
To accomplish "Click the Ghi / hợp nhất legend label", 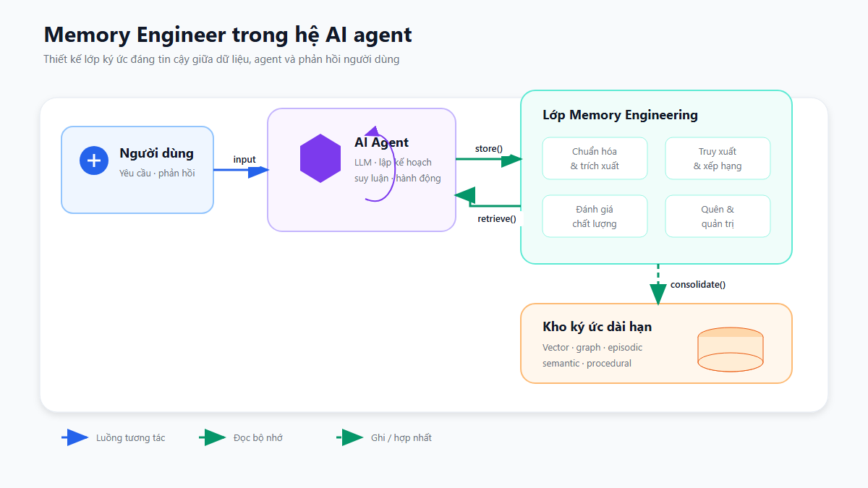I will point(401,437).
